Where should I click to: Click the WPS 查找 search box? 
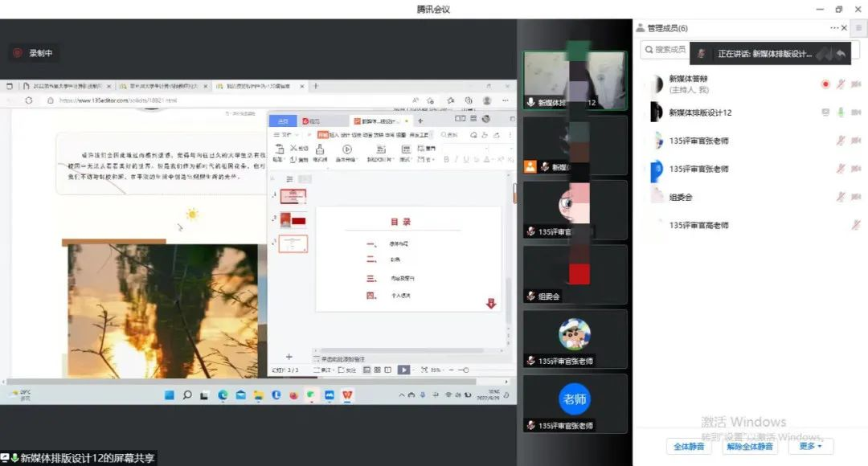(449, 134)
